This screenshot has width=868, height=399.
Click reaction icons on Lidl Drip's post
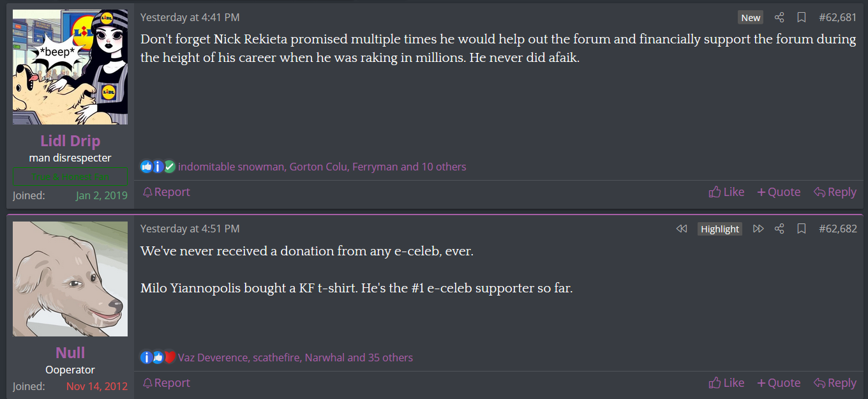pyautogui.click(x=158, y=167)
